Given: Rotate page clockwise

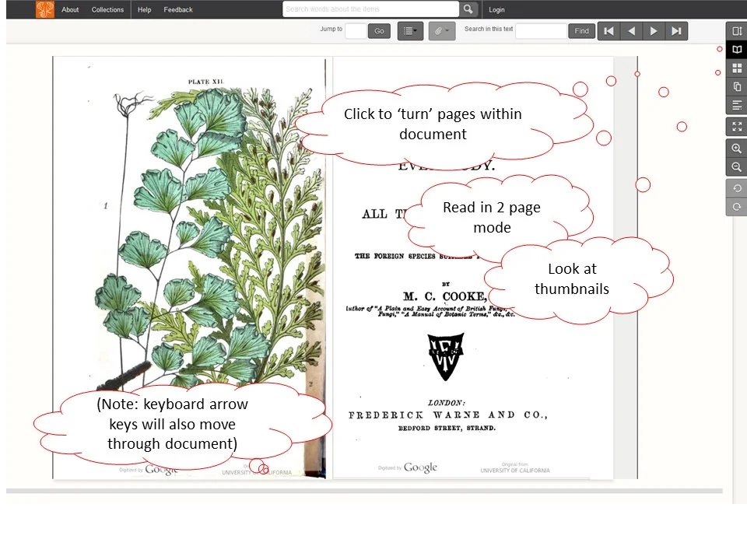Looking at the screenshot, I should point(737,207).
